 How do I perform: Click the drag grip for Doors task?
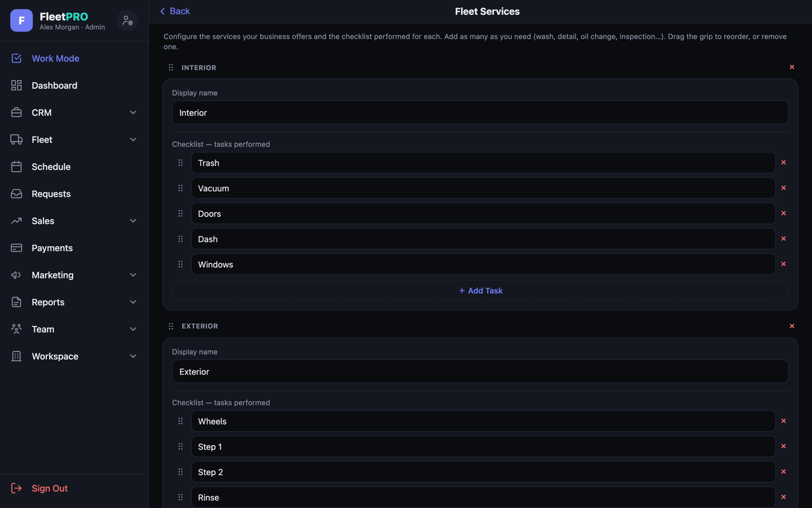180,213
